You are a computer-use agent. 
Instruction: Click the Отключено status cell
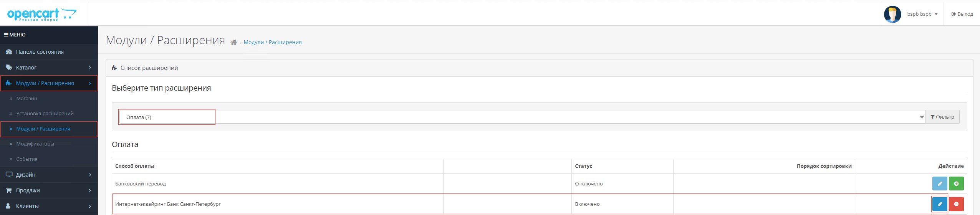click(589, 184)
